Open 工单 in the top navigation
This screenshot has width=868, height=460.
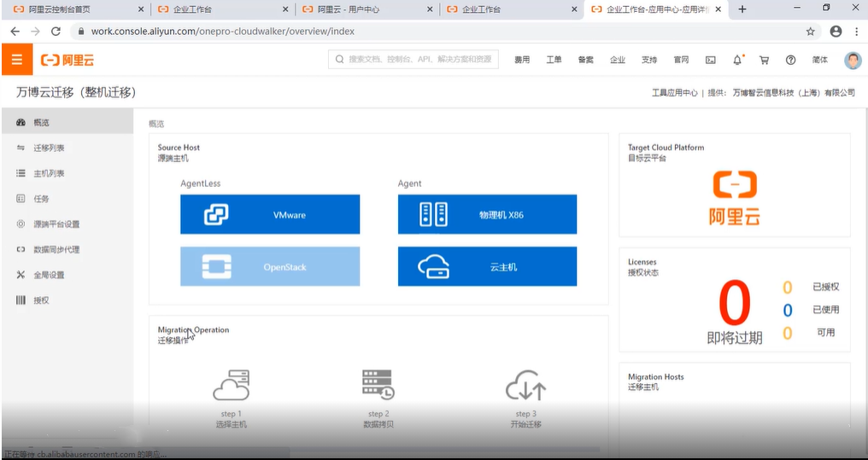click(x=554, y=61)
